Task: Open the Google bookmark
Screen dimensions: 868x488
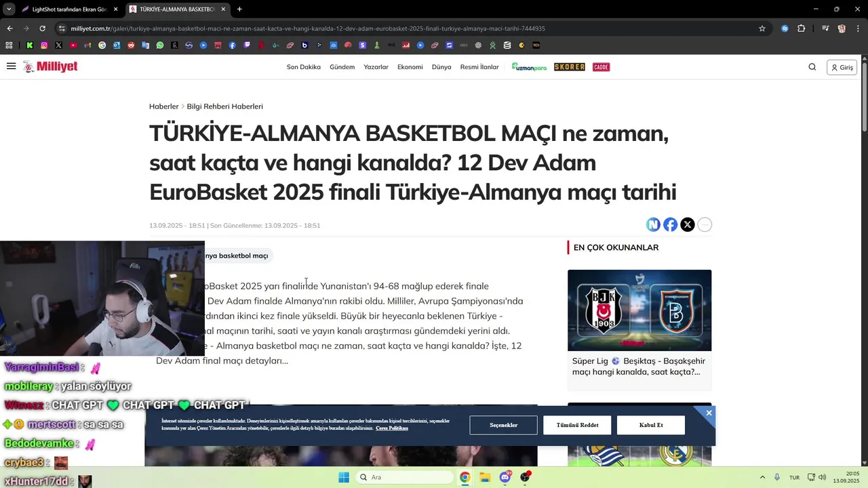Action: tap(102, 45)
